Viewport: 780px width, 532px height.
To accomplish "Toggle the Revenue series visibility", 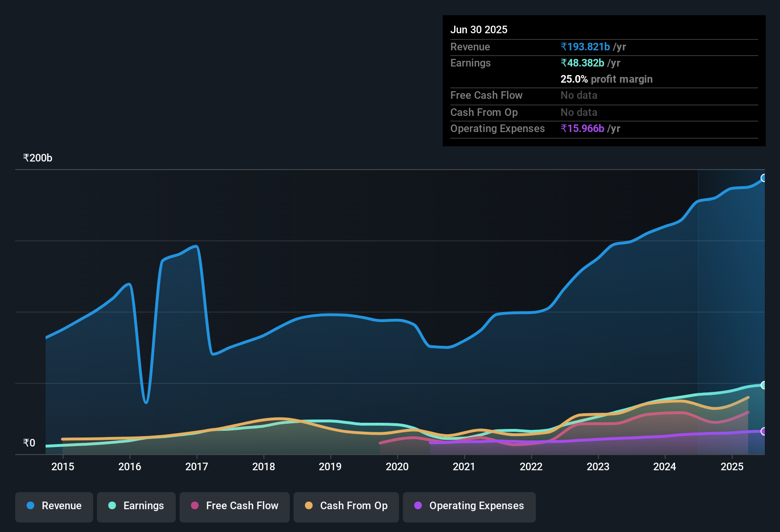I will coord(54,506).
